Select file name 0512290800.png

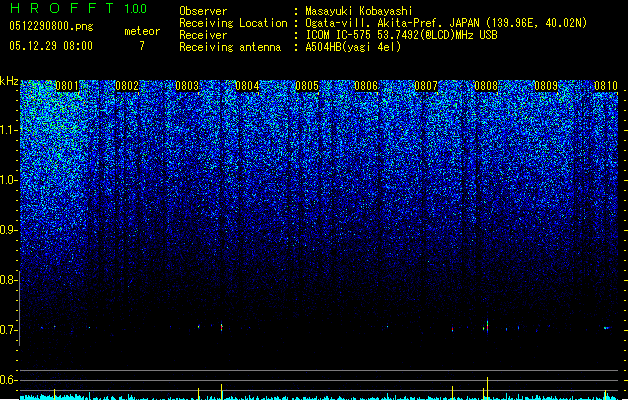click(x=51, y=26)
